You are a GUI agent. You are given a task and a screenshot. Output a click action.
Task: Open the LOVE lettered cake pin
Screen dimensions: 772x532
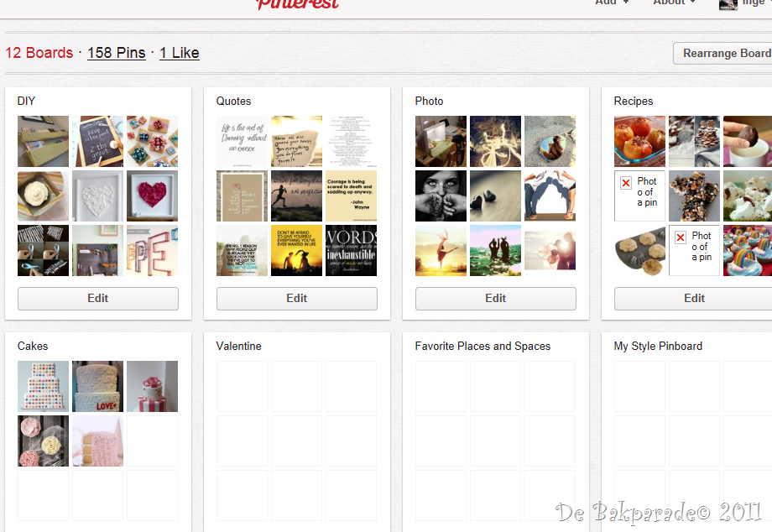click(x=98, y=386)
